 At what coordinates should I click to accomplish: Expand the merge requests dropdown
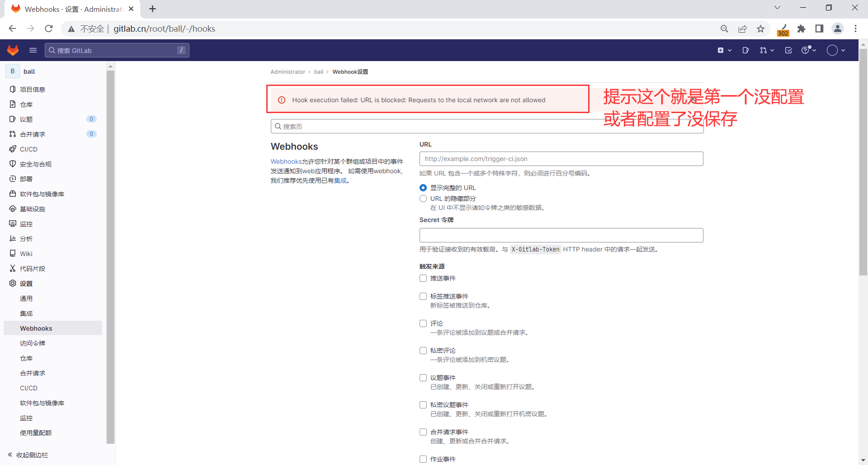click(x=767, y=50)
